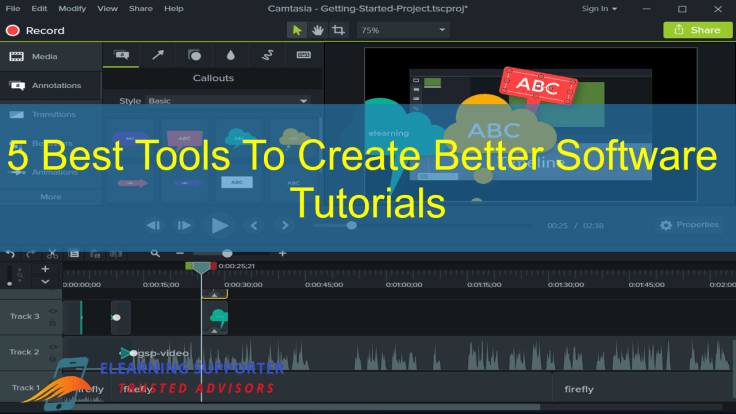Open the File menu

point(13,8)
